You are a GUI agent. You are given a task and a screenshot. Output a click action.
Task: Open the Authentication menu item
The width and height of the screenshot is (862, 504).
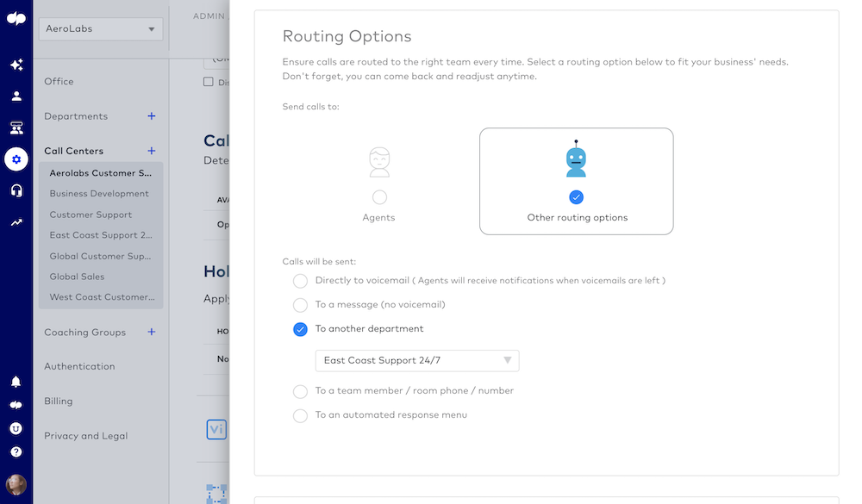[x=79, y=367]
